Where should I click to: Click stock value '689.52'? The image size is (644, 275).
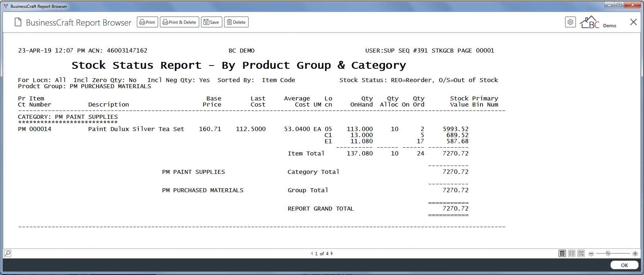click(458, 135)
